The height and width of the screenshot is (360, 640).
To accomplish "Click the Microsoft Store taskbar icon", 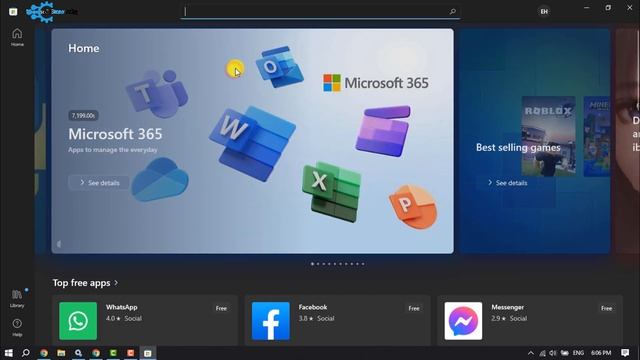I will click(x=148, y=353).
